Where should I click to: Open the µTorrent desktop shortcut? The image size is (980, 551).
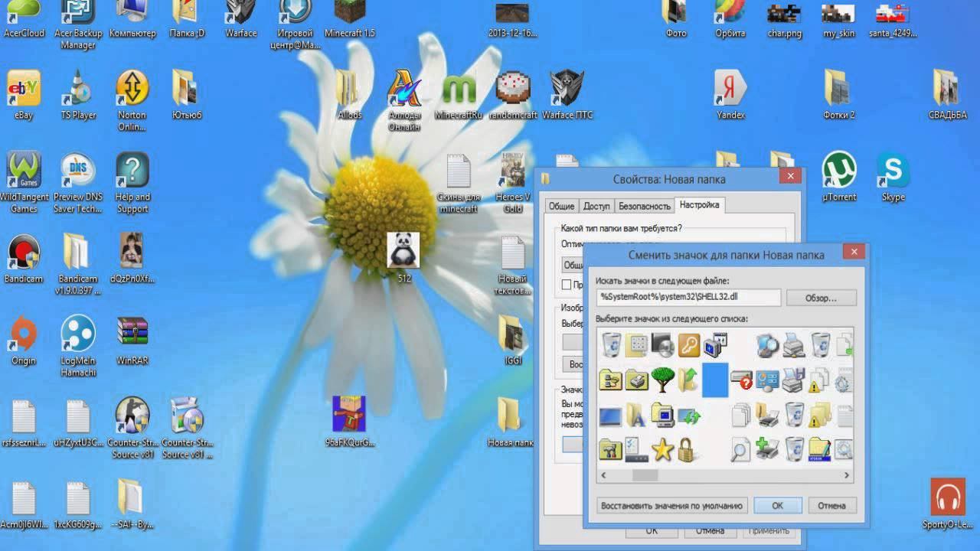click(839, 177)
